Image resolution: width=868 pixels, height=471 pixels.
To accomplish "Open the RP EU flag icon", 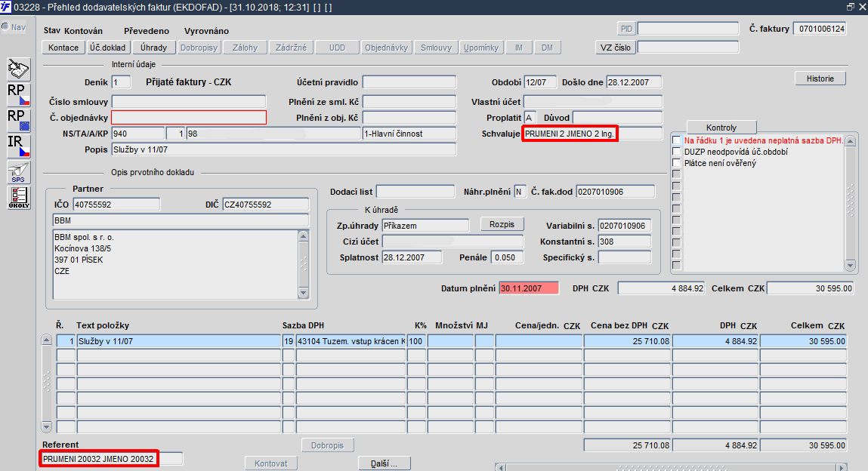I will pos(19,120).
